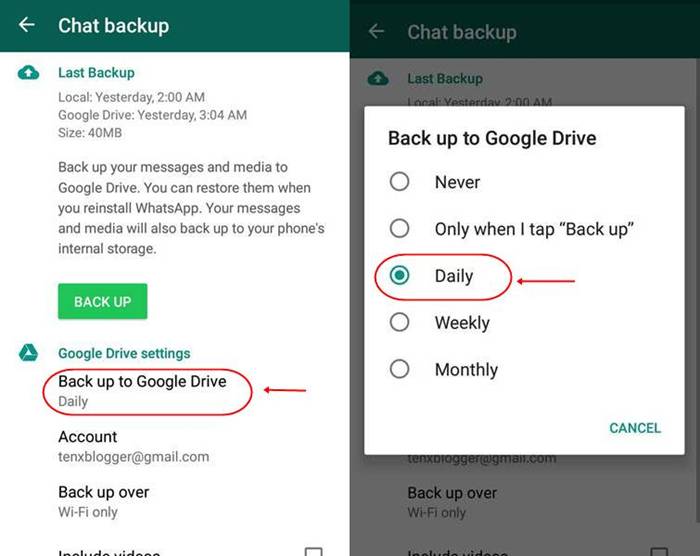Click the dimmed cloud icon behind the dialog
The width and height of the screenshot is (700, 556).
378,79
